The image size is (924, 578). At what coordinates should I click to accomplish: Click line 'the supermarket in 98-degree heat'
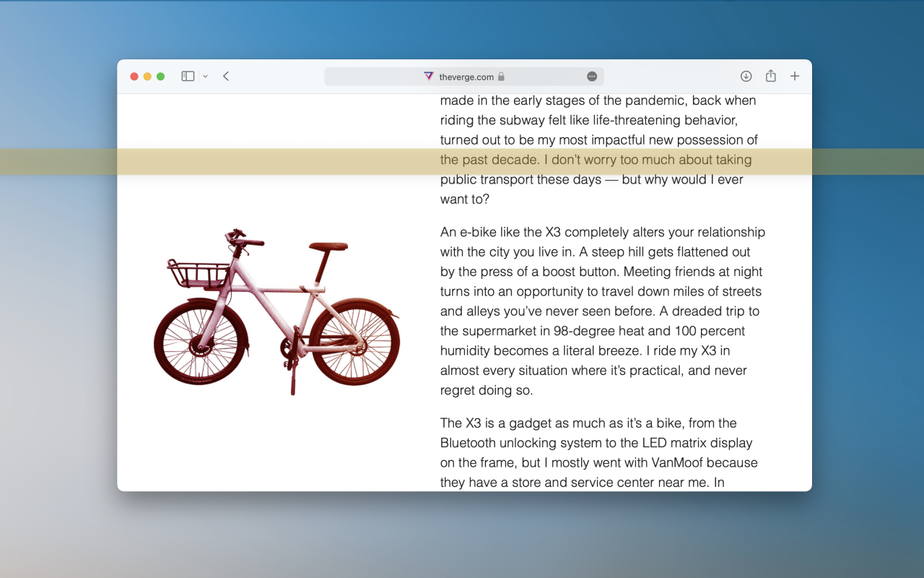(x=593, y=331)
